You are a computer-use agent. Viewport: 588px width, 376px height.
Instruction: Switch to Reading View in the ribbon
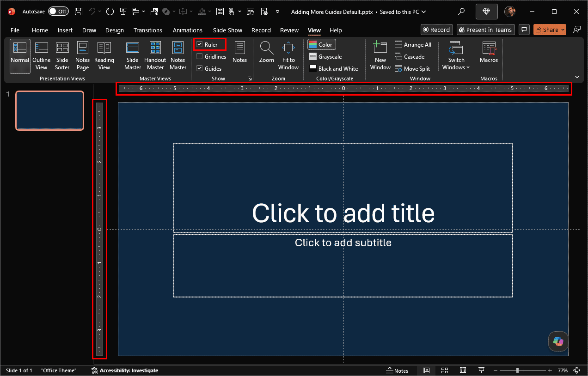(104, 56)
